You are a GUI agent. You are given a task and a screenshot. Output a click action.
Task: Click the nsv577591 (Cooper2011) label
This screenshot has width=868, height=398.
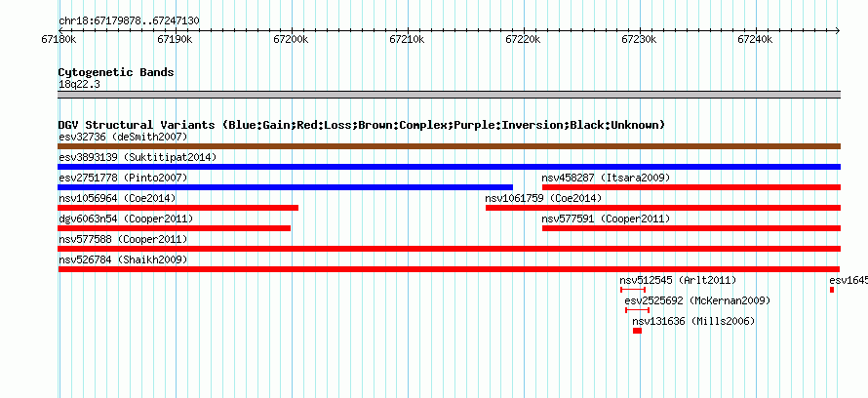tap(607, 219)
